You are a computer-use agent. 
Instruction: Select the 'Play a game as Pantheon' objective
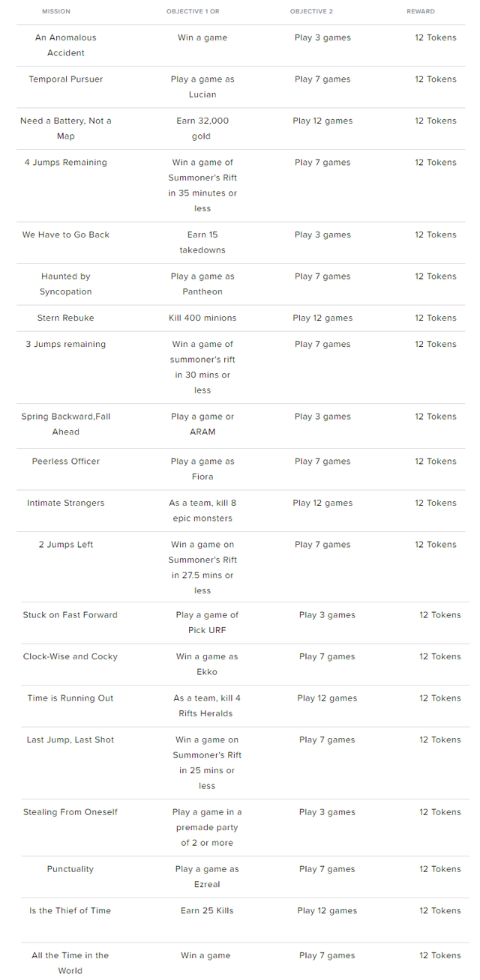[202, 284]
